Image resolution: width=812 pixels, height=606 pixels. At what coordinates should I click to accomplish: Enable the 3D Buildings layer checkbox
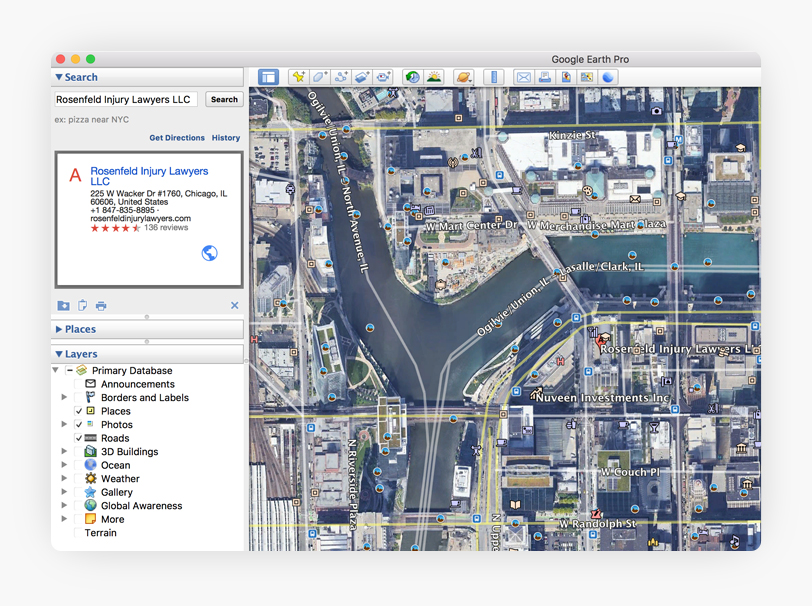pyautogui.click(x=79, y=452)
